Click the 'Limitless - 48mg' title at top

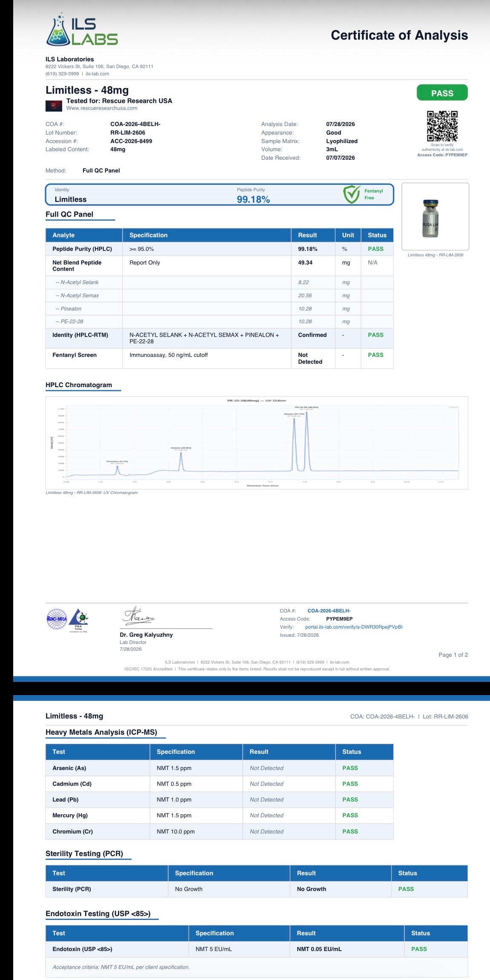pos(87,90)
